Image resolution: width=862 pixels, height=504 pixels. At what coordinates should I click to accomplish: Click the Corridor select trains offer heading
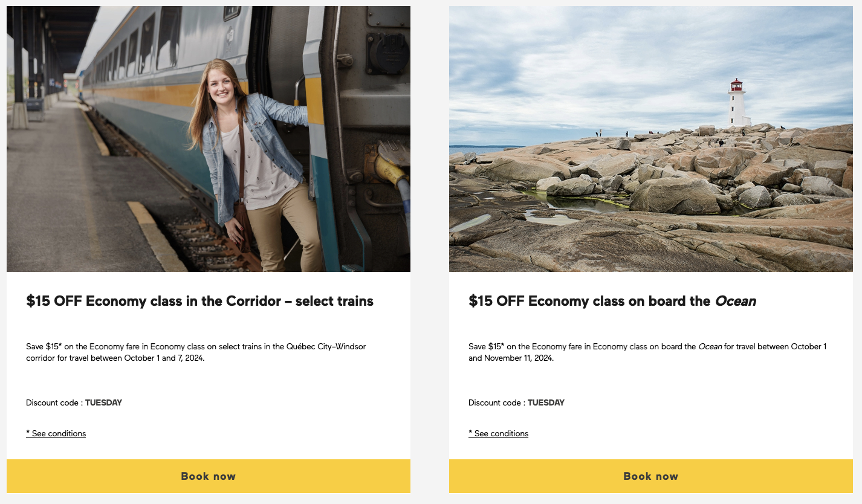click(199, 301)
